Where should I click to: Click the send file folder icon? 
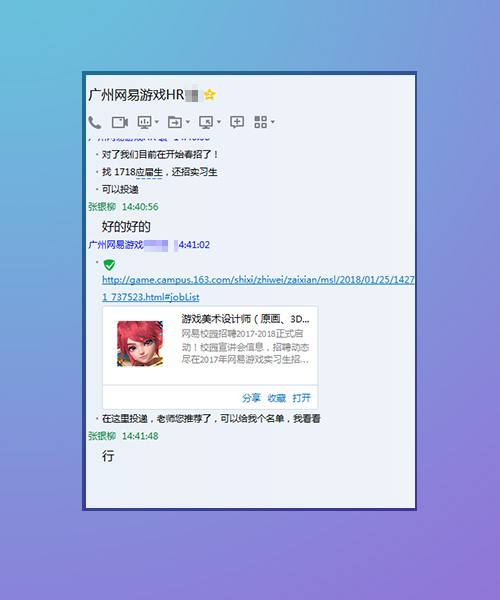175,122
